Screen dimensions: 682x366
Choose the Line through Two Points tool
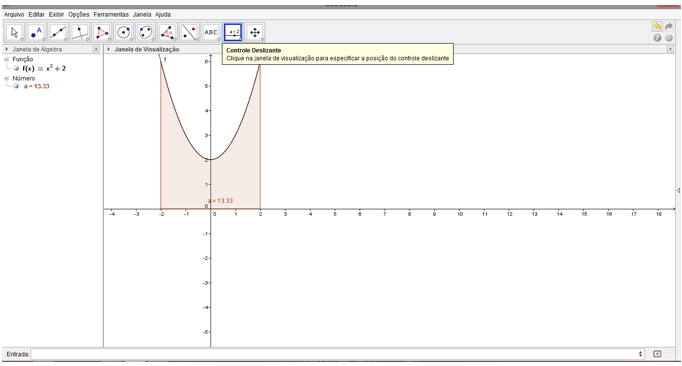[x=58, y=32]
